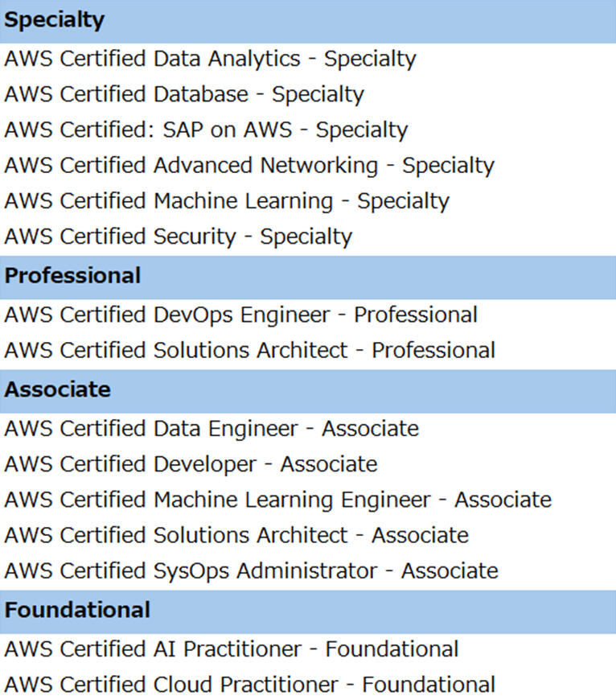
Task: Open AWS Certified Security - Specialty
Action: (x=178, y=237)
